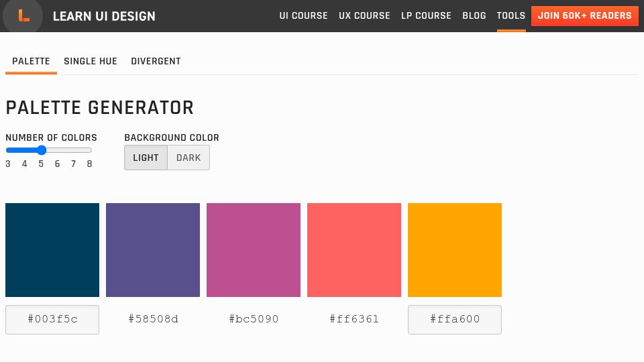
Task: Switch to the Single Hue tab
Action: tap(91, 61)
